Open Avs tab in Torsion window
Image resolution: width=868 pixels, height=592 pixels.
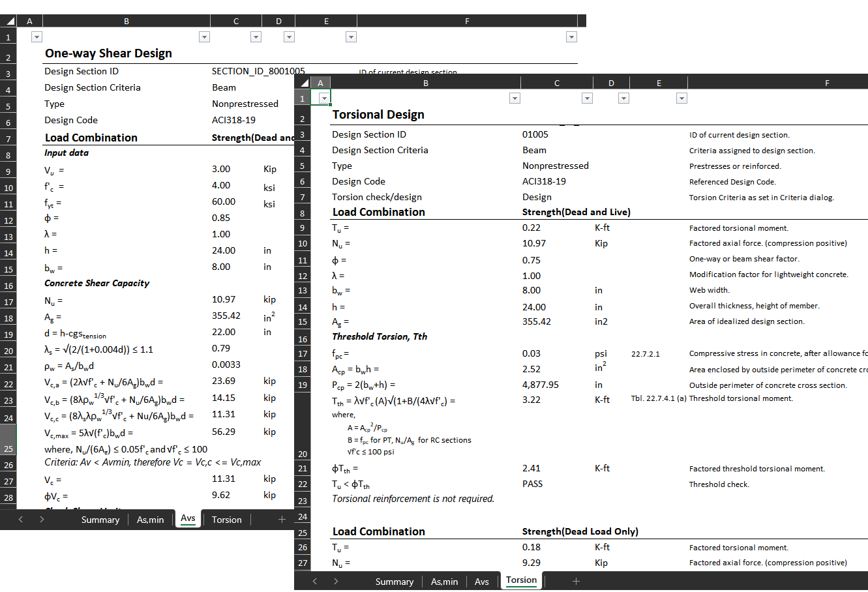click(482, 582)
